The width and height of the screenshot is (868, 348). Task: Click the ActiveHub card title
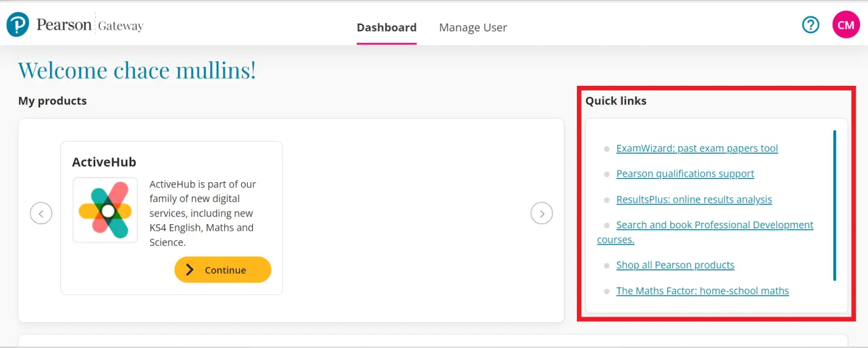[x=104, y=162]
